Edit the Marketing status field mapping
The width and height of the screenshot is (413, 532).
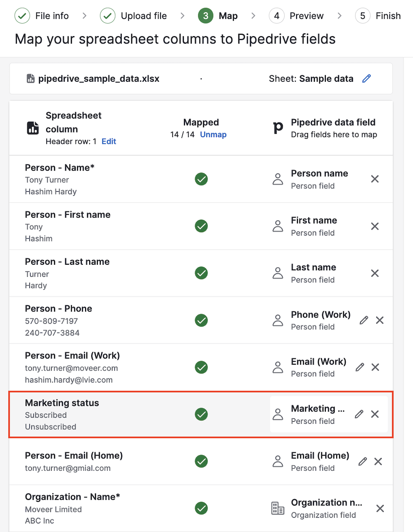(x=359, y=414)
